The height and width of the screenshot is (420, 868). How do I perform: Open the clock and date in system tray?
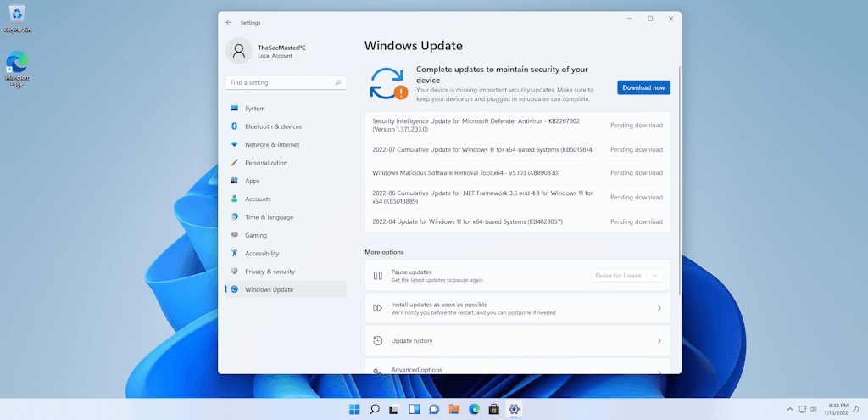(837, 410)
